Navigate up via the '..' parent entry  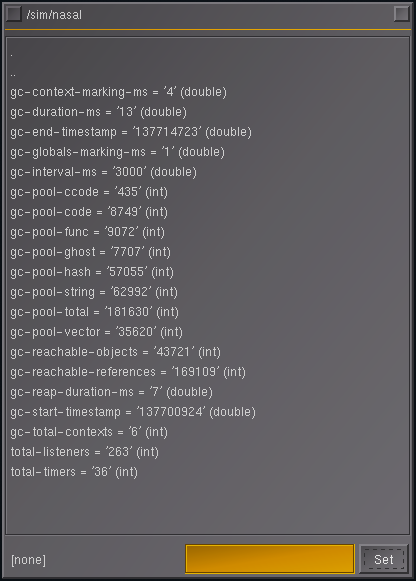13,75
